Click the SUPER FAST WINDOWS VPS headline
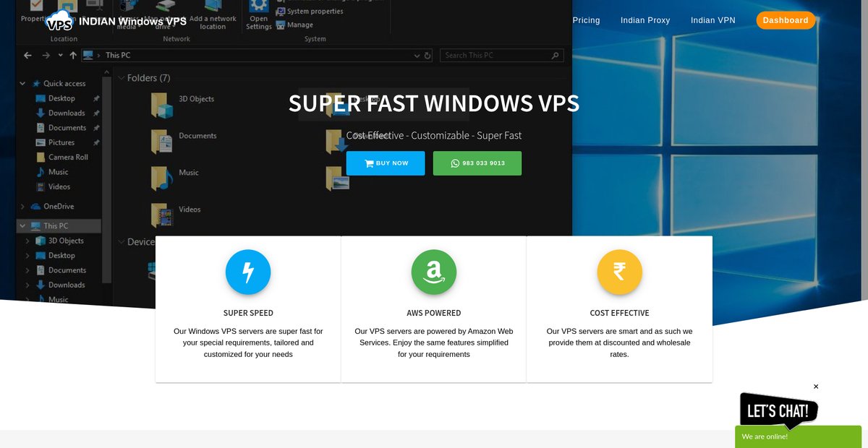The image size is (868, 448). click(434, 103)
